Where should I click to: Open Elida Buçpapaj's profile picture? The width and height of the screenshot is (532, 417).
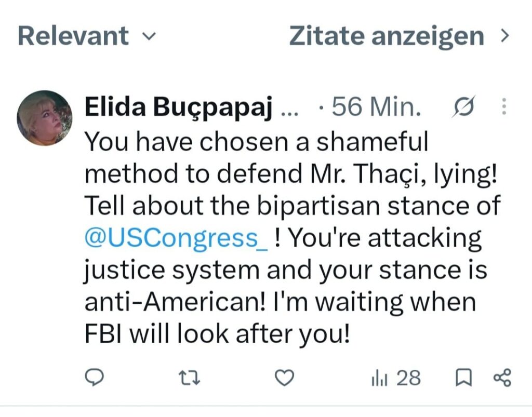click(45, 118)
